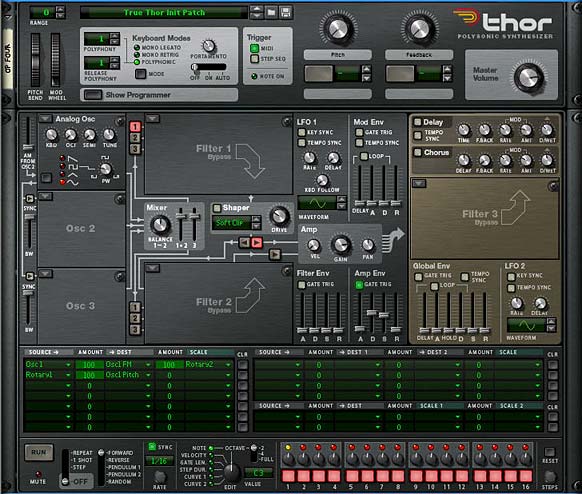Click the keyboard MODE button
Viewport: 582px width, 494px height.
[140, 74]
